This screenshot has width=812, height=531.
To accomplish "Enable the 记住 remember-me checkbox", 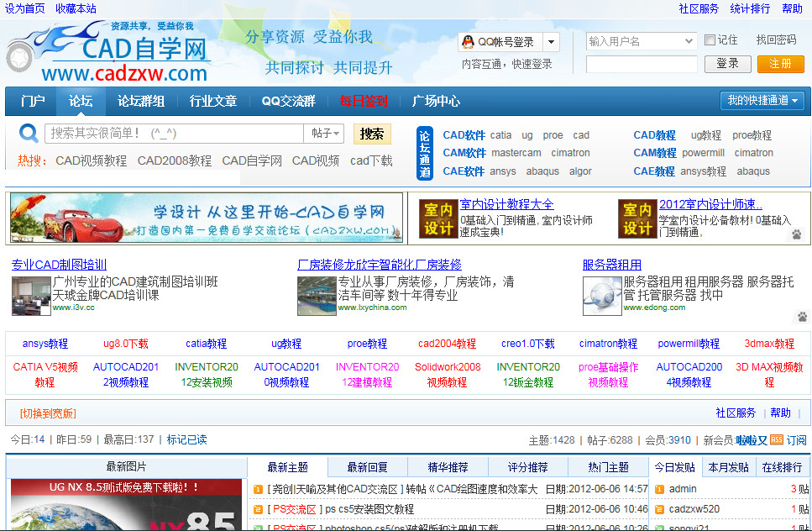I will pyautogui.click(x=710, y=40).
